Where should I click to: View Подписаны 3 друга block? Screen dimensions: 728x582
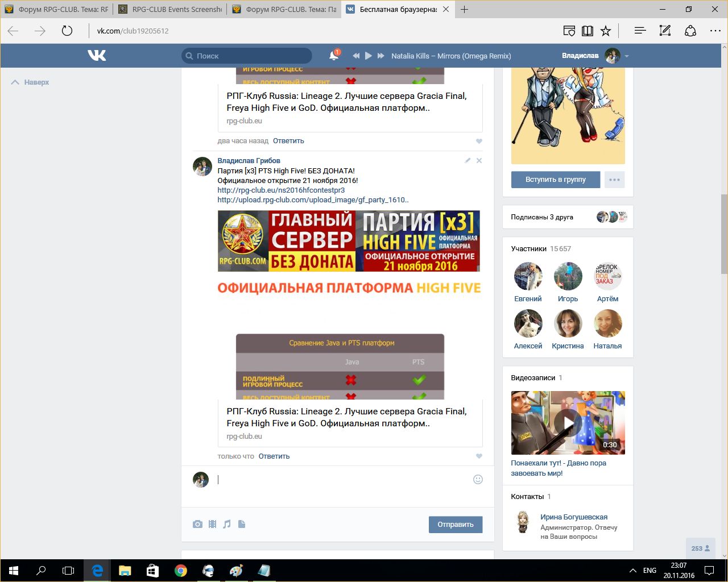(568, 217)
